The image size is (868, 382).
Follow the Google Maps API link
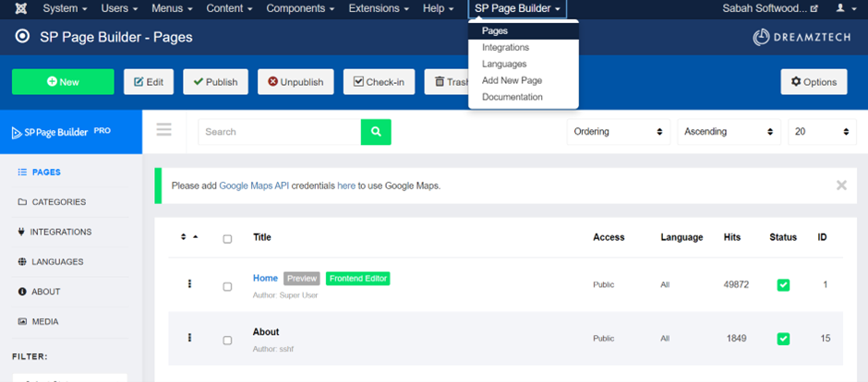click(x=255, y=185)
